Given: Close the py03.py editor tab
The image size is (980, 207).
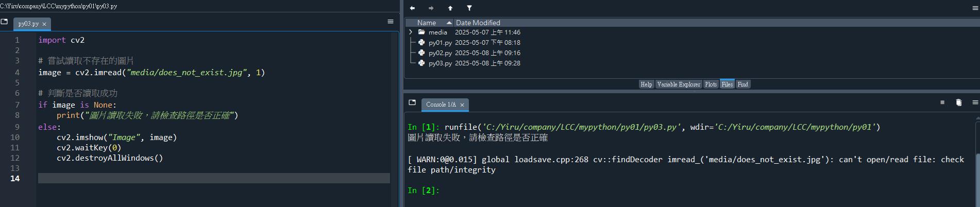Looking at the screenshot, I should [x=44, y=24].
